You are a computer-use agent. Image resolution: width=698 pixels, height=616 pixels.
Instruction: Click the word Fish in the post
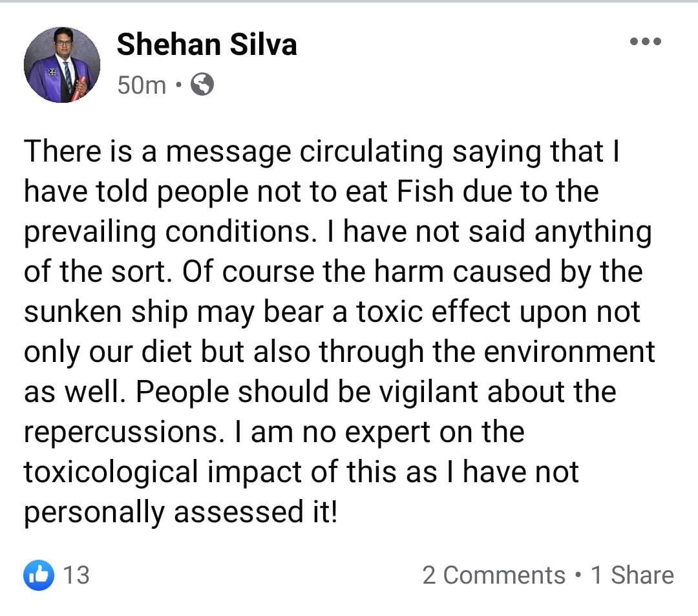click(425, 191)
